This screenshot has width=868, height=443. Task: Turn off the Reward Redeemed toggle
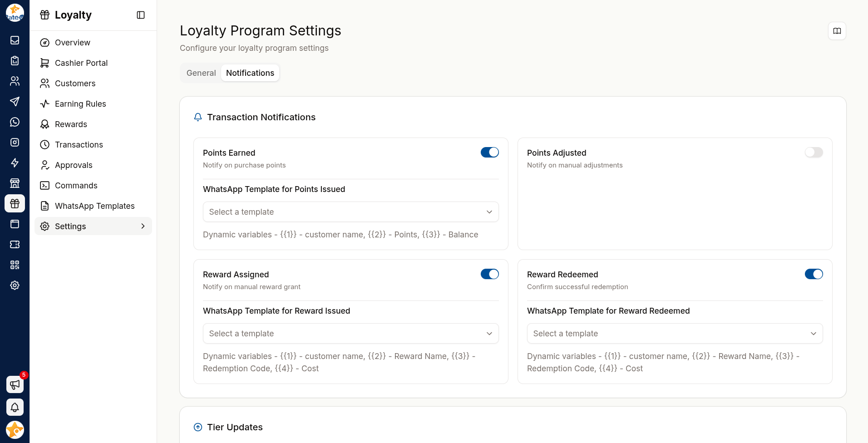(814, 274)
